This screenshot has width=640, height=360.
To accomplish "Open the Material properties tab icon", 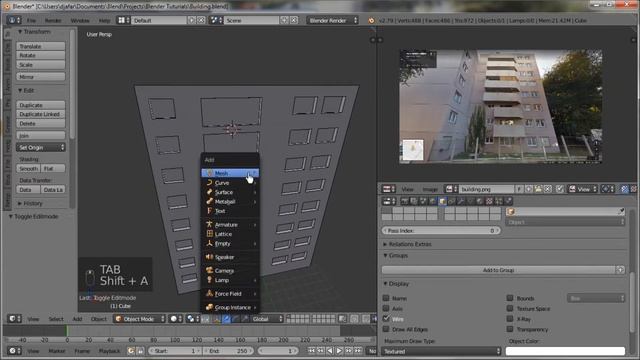I will pyautogui.click(x=480, y=201).
